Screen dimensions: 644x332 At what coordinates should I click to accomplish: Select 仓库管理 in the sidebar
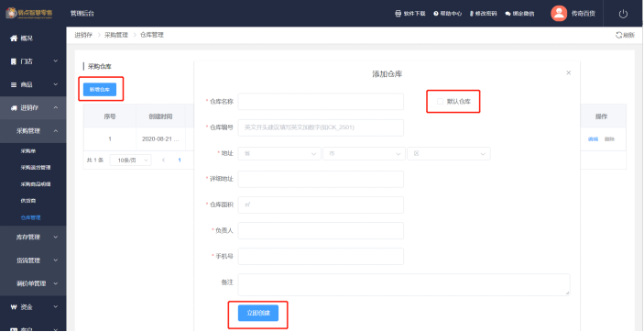(31, 217)
